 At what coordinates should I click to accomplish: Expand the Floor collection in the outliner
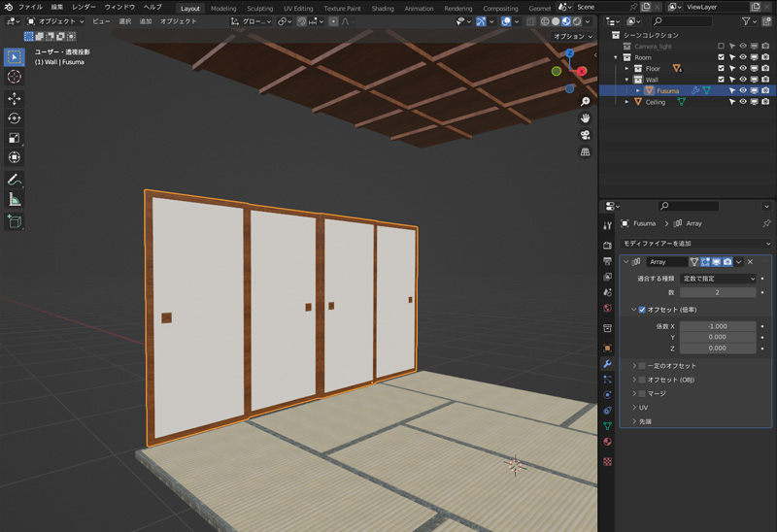point(627,68)
